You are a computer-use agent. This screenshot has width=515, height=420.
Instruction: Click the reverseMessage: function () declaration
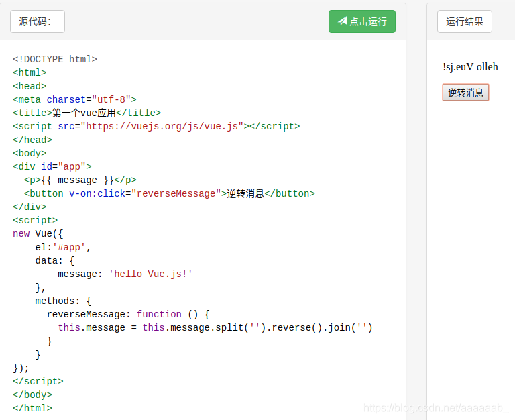pyautogui.click(x=128, y=314)
